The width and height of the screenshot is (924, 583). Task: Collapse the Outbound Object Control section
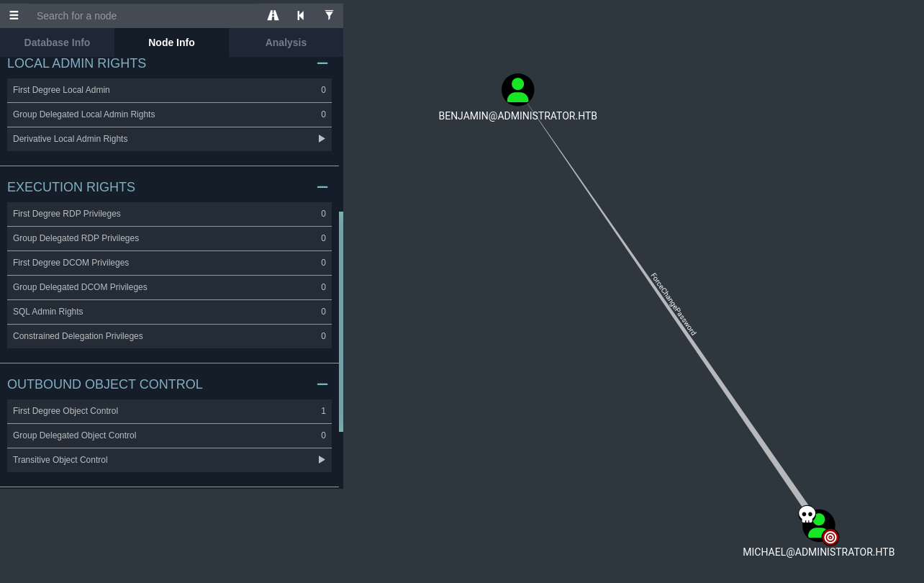[x=322, y=384]
